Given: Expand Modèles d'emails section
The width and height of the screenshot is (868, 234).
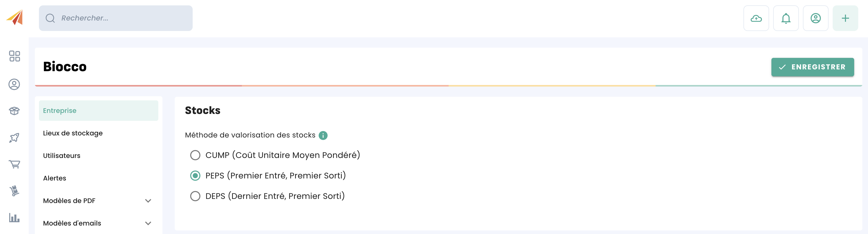Looking at the screenshot, I should (148, 224).
